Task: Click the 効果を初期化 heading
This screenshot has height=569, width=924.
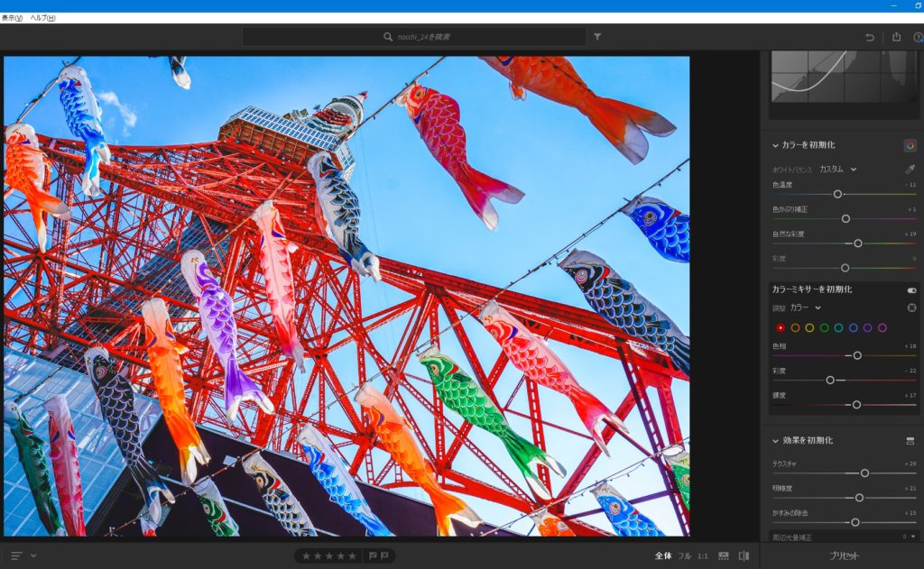Action: (808, 440)
